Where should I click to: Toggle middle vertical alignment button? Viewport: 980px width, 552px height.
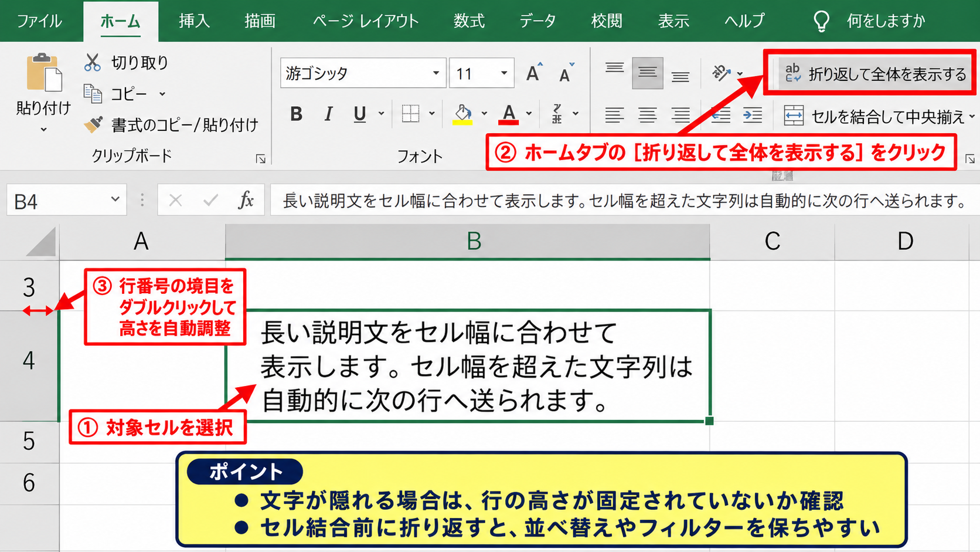tap(648, 73)
